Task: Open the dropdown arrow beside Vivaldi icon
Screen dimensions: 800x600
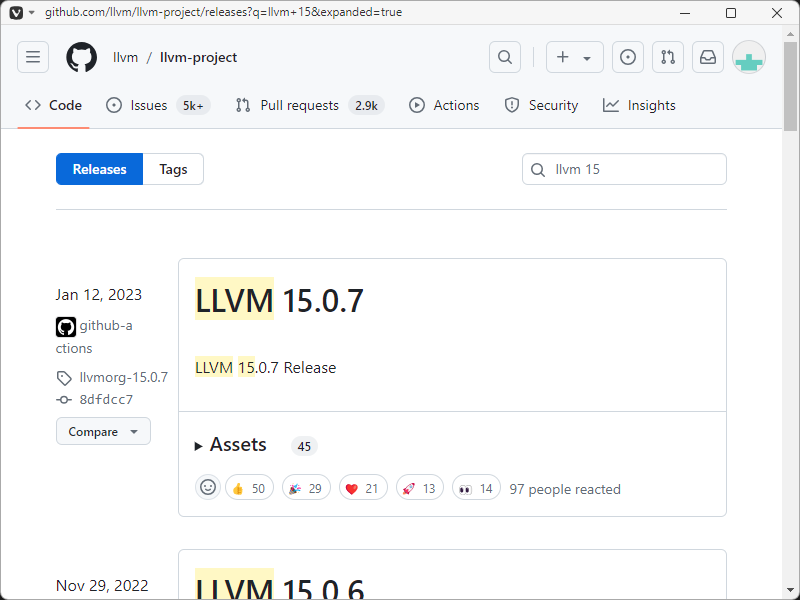Action: point(31,12)
